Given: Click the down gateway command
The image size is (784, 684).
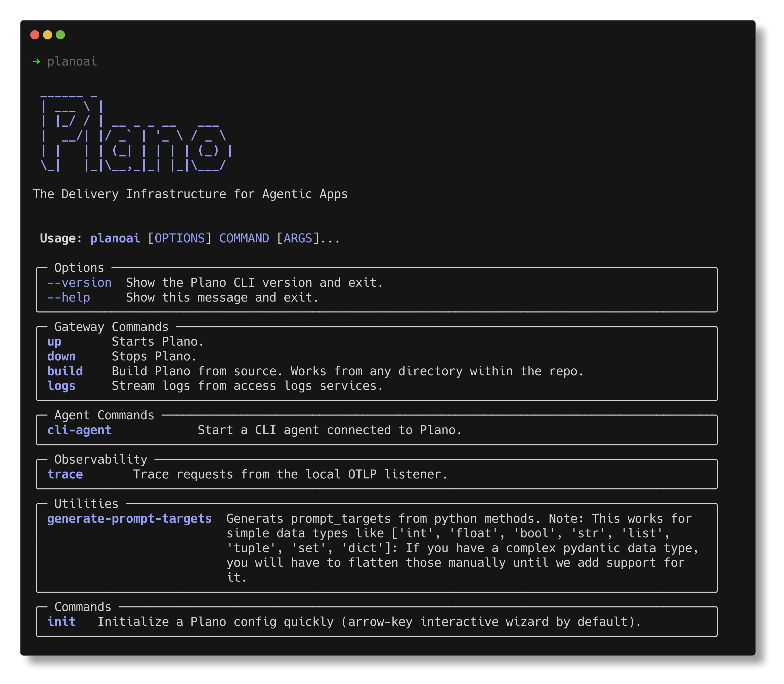Looking at the screenshot, I should coord(61,357).
